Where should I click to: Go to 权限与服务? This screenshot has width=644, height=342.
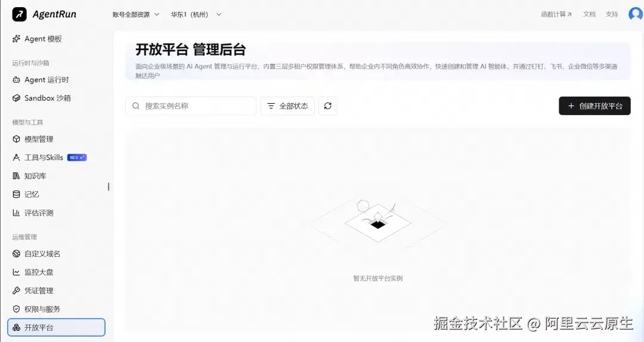56,309
